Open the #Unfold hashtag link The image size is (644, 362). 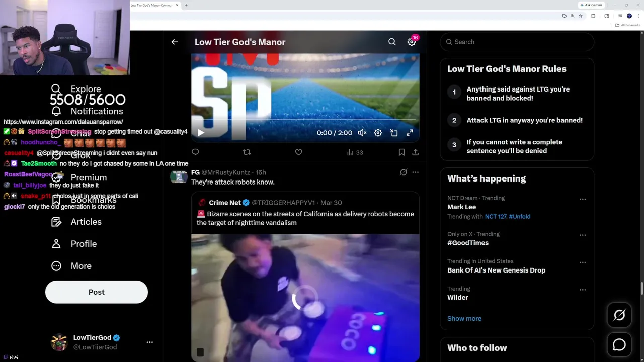coord(520,217)
